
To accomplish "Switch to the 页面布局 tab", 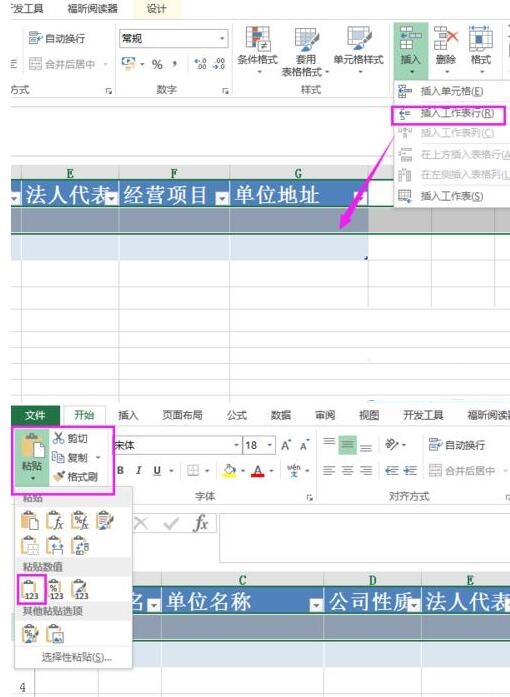I will coord(182,415).
